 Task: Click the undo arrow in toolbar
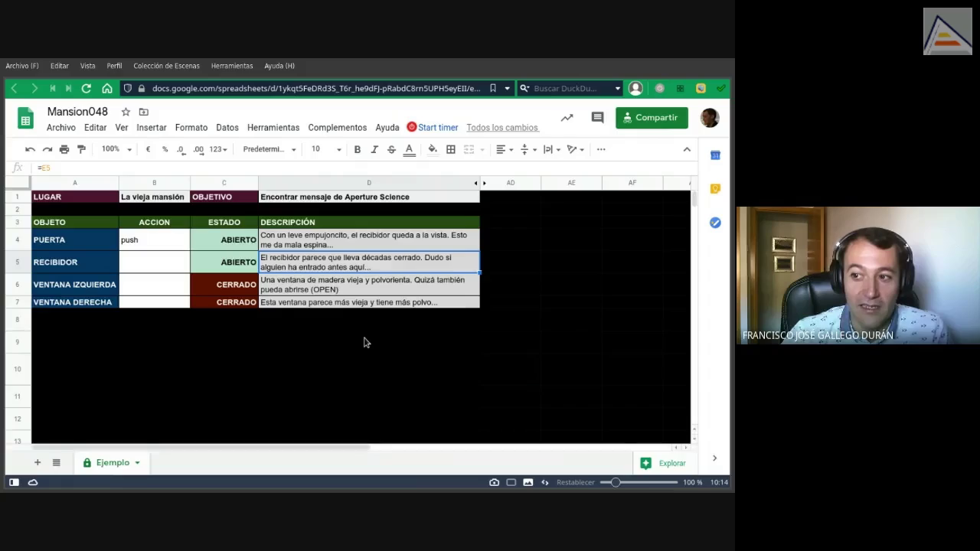(30, 149)
